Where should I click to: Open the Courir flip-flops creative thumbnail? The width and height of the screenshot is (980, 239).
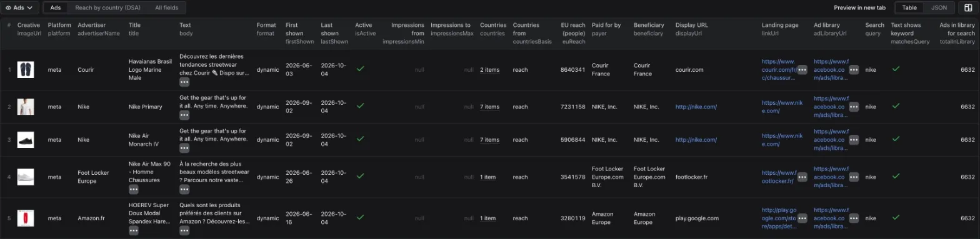(x=26, y=69)
